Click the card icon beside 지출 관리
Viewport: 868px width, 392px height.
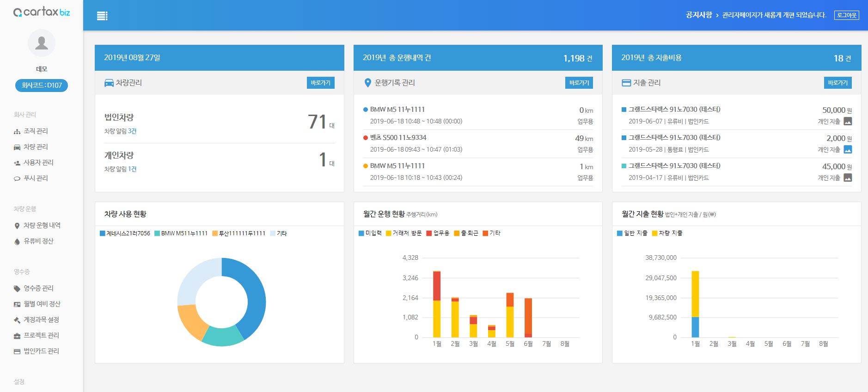point(626,83)
